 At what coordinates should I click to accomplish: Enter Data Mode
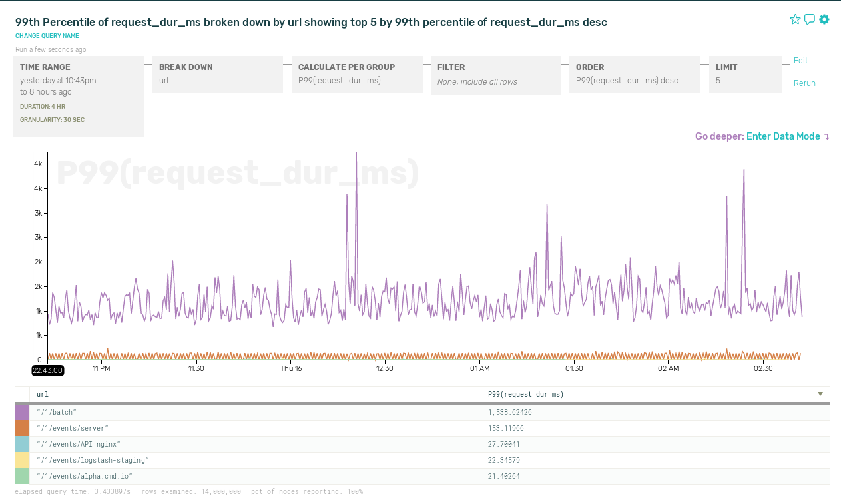pyautogui.click(x=782, y=136)
